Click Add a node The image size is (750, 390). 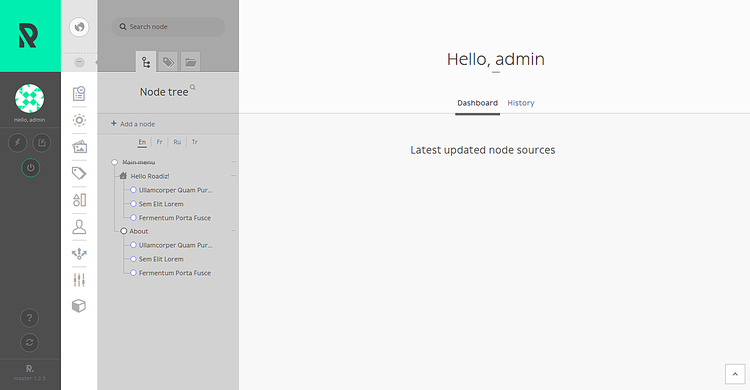click(x=133, y=124)
